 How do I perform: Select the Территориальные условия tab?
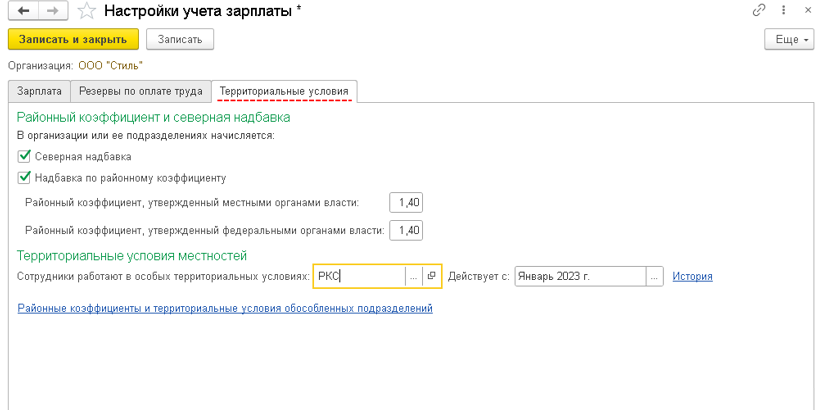(x=284, y=92)
